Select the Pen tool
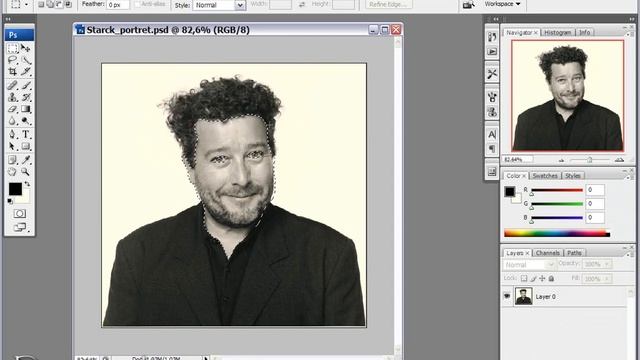The height and width of the screenshot is (360, 640). (13, 134)
